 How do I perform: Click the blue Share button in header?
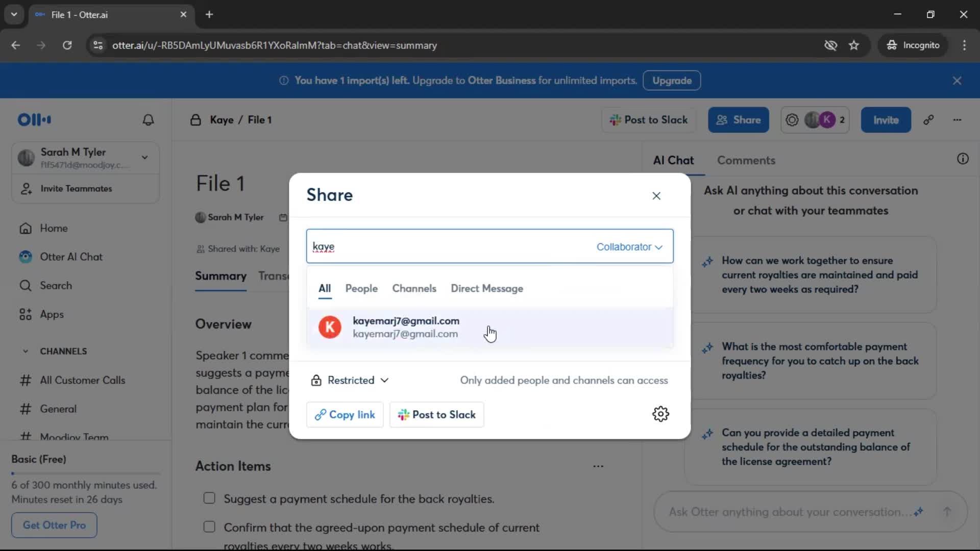pos(738,120)
